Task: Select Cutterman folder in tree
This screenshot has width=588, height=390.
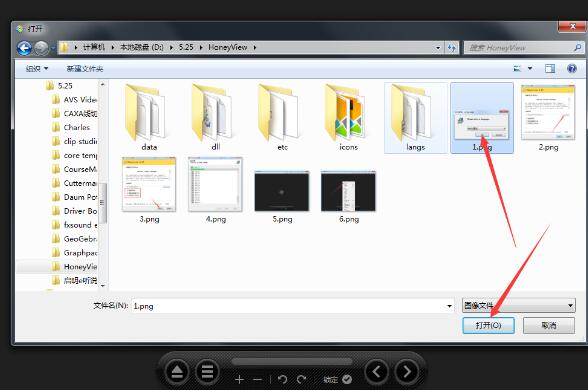Action: pyautogui.click(x=74, y=183)
